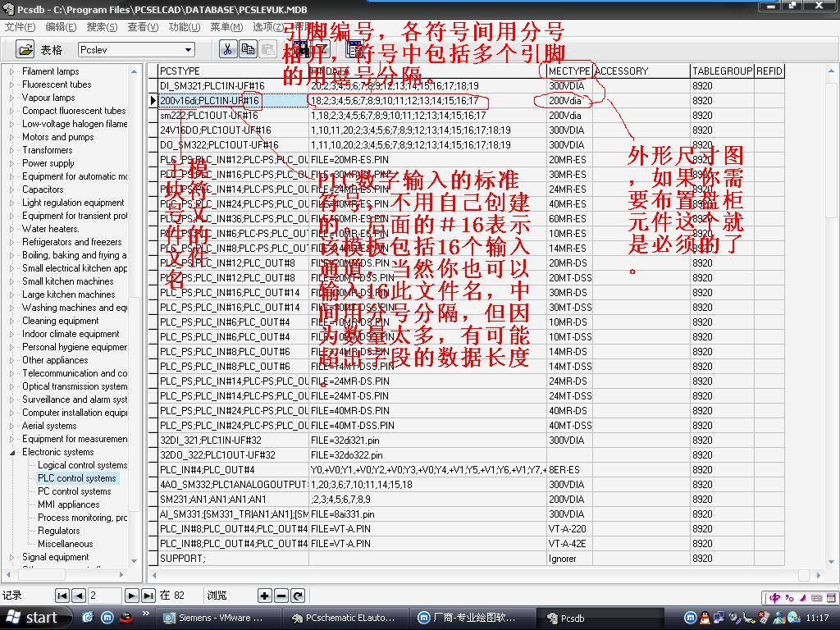Click the table's horizontal scrollbar right arrow
Image resolution: width=840 pixels, height=630 pixels.
point(819,575)
